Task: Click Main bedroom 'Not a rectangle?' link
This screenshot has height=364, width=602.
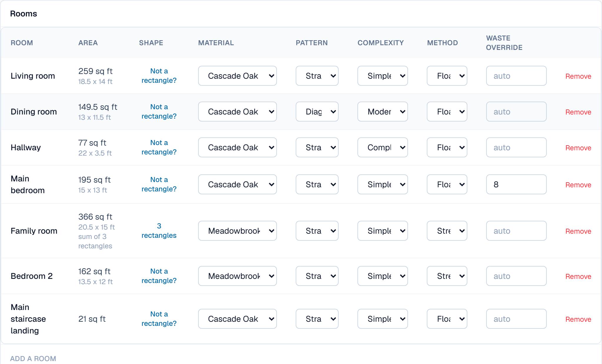Action: [159, 184]
